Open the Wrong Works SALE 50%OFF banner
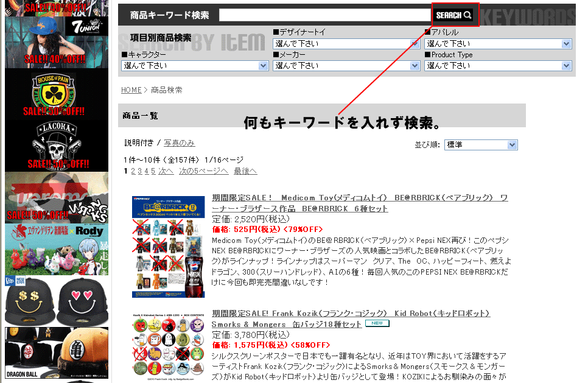The height and width of the screenshot is (383, 588). [x=57, y=198]
